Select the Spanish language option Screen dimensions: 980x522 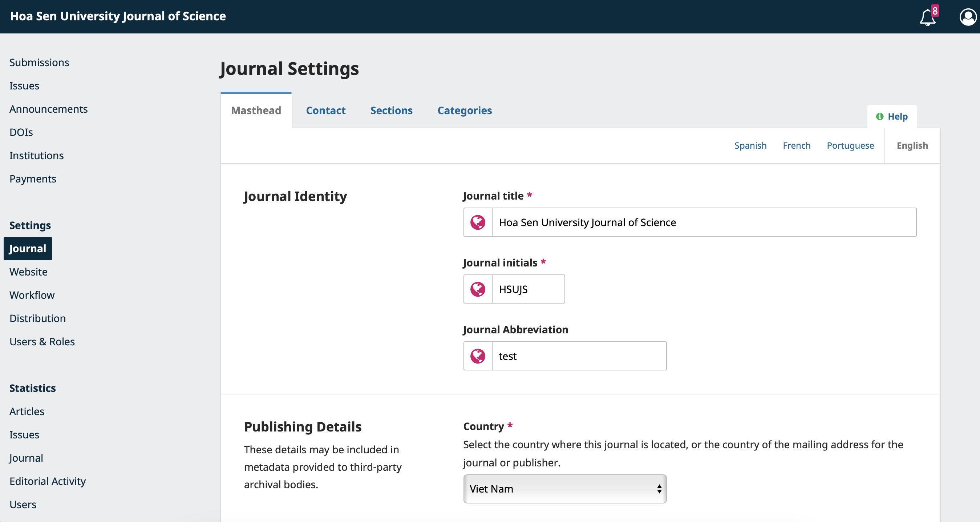[750, 145]
